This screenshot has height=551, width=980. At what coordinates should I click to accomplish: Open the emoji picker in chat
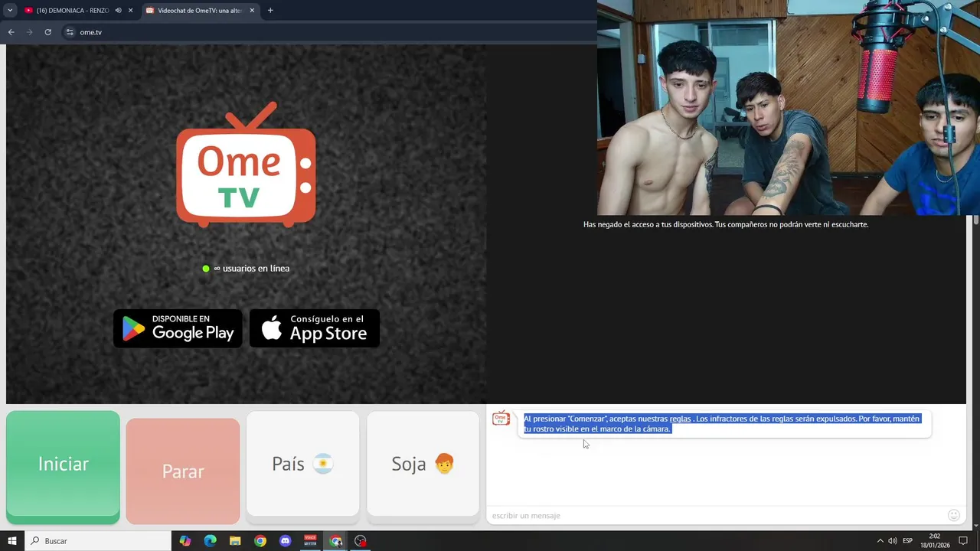pos(954,515)
